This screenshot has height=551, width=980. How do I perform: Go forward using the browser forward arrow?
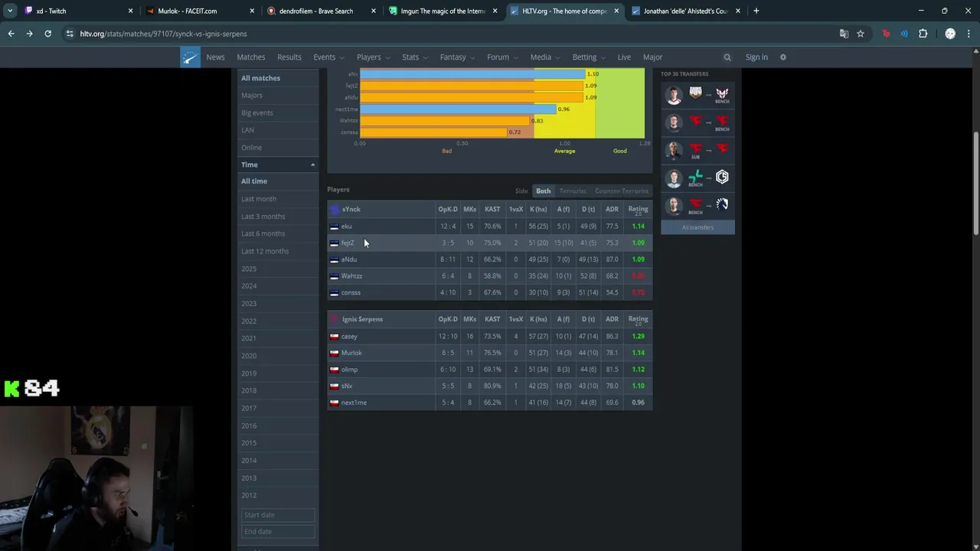coord(29,34)
